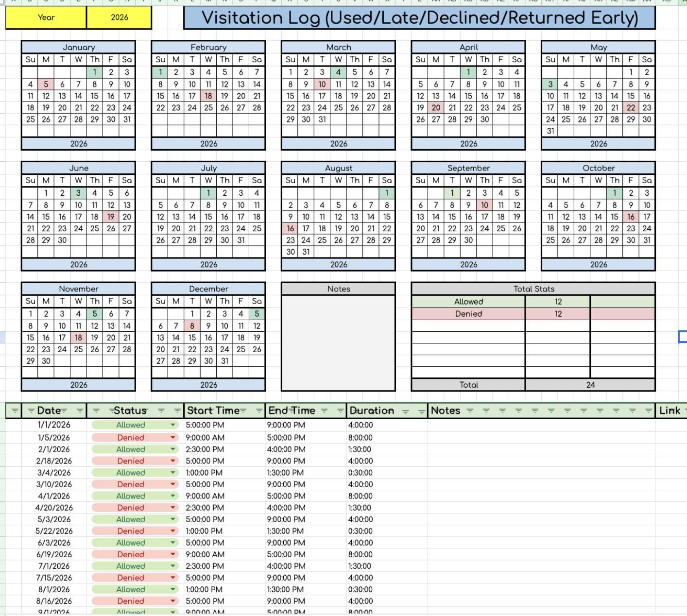
Task: Select the 8:00:00 duration in the 4/1/2026 row
Action: 387,496
